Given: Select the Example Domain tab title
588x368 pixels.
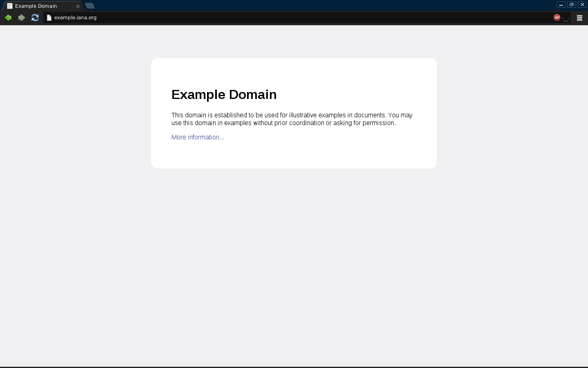Looking at the screenshot, I should coord(36,6).
